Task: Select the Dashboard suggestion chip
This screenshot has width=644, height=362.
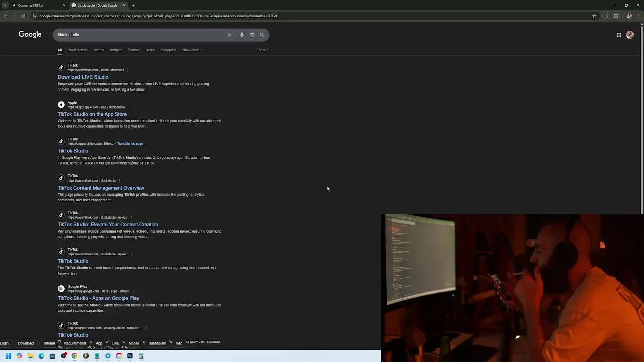Action: [x=157, y=343]
